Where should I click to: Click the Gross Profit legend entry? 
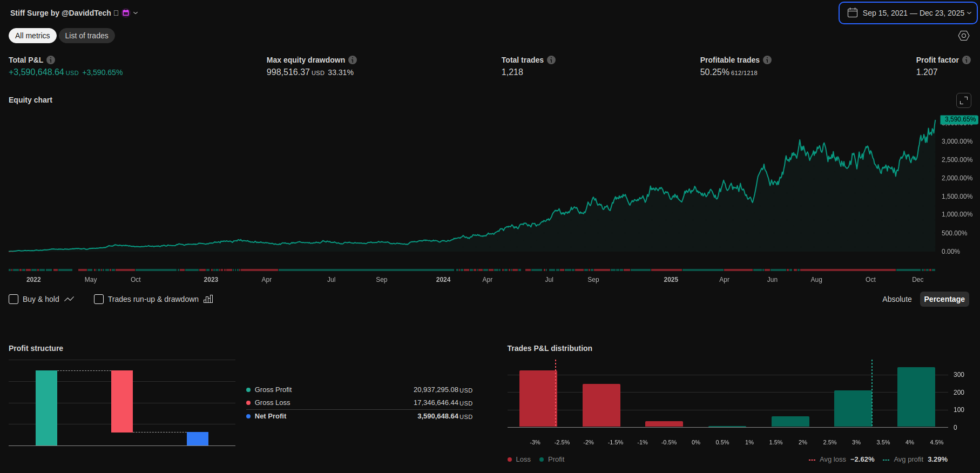pos(273,390)
